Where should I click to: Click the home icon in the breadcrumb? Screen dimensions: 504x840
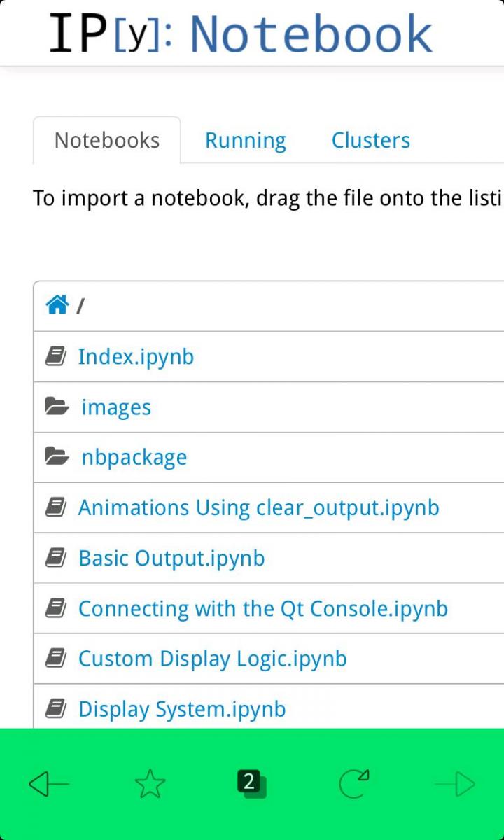[57, 305]
